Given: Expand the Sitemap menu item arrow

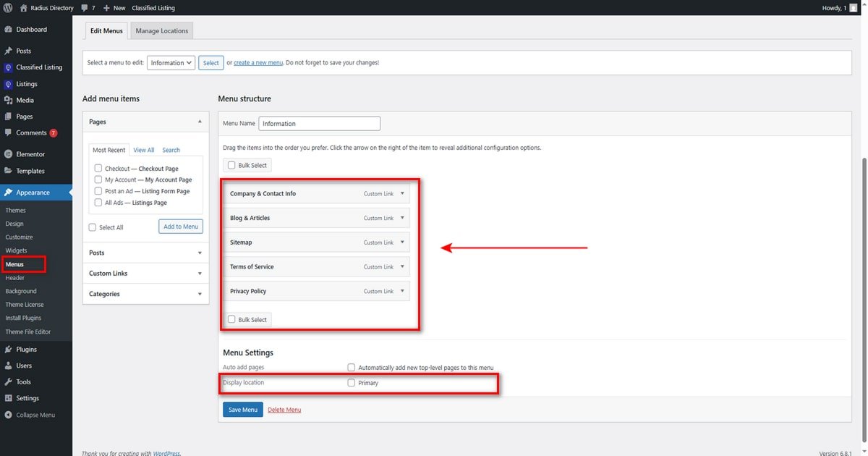Looking at the screenshot, I should [x=402, y=242].
